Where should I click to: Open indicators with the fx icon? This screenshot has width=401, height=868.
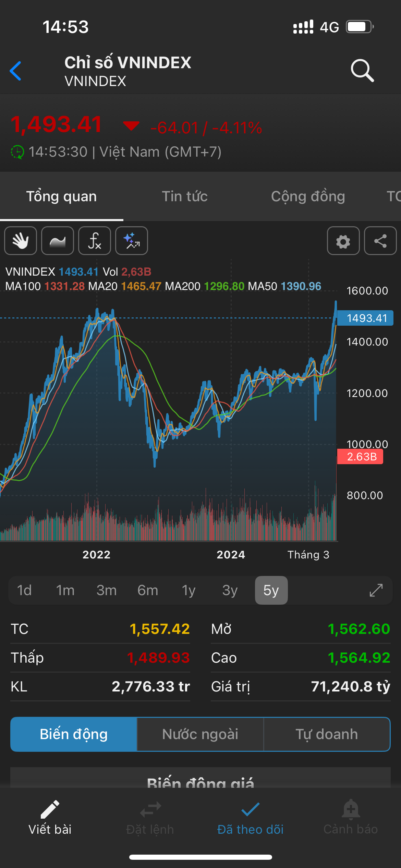pos(95,241)
